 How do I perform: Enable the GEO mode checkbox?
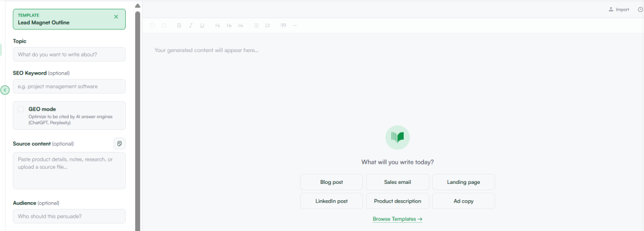coord(21,109)
